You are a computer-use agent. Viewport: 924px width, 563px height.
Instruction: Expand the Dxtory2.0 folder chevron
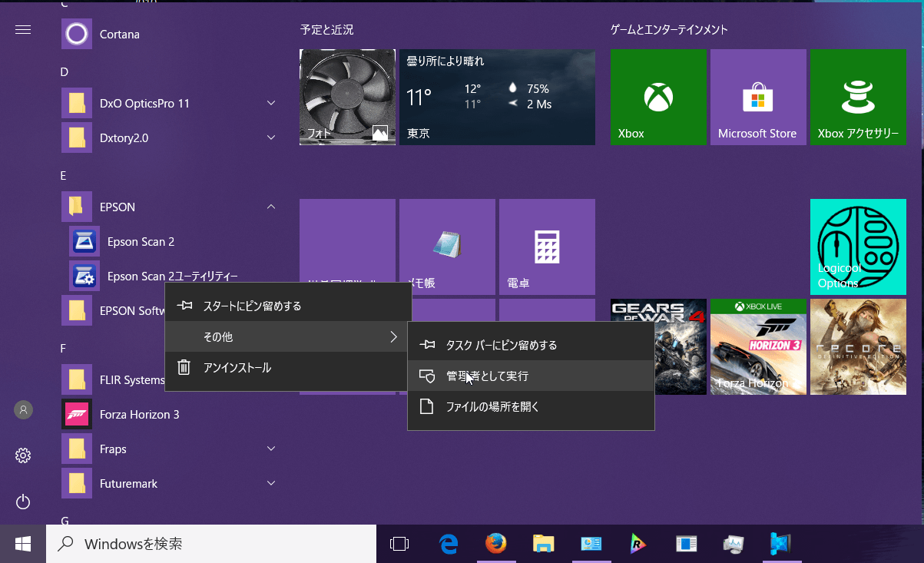click(x=271, y=137)
